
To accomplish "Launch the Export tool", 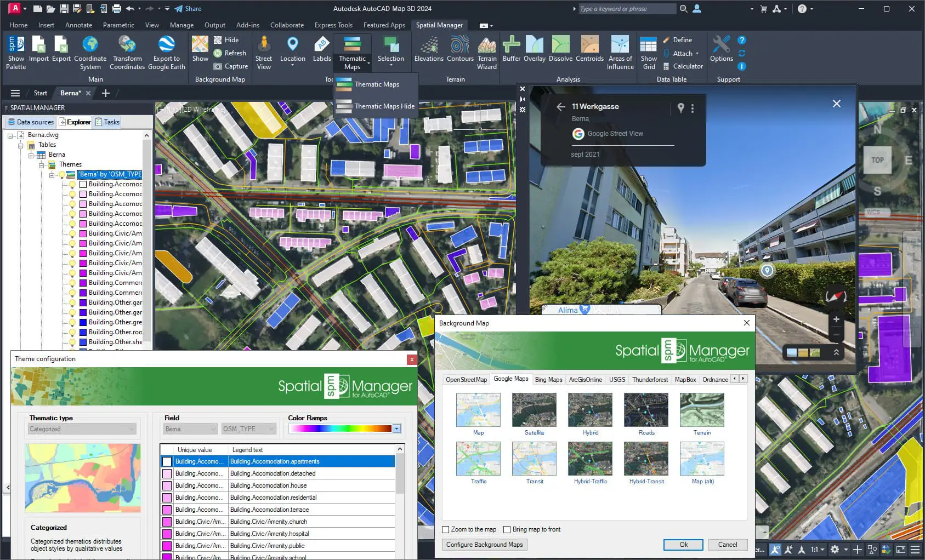I will click(61, 49).
